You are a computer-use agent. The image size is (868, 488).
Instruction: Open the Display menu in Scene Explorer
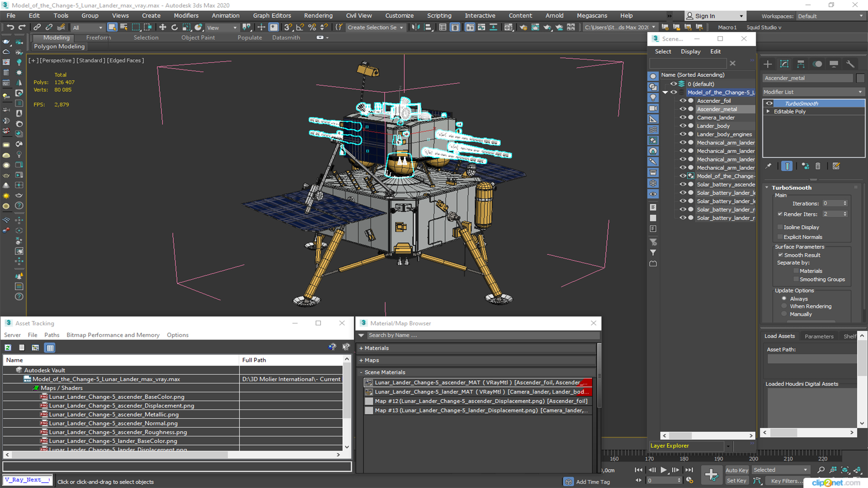[690, 52]
